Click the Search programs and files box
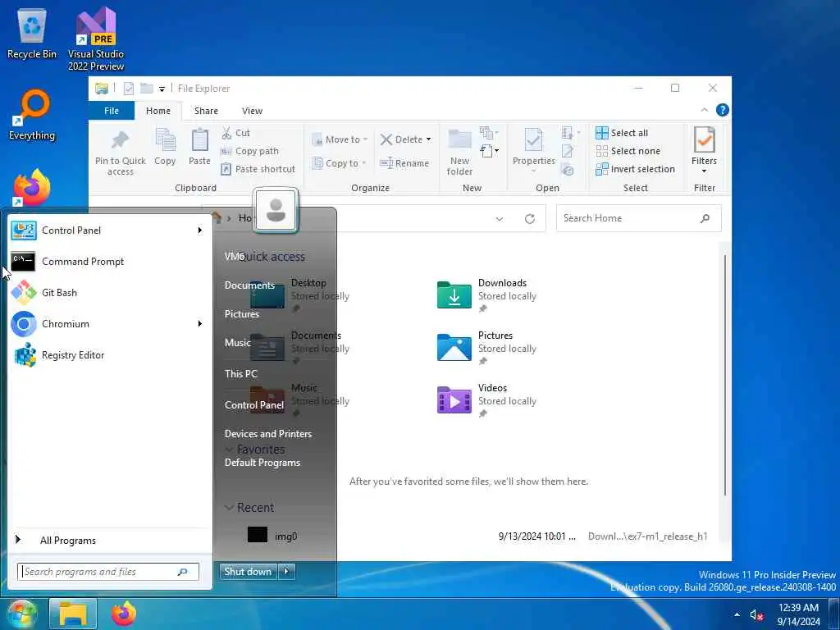840x630 pixels. point(107,572)
